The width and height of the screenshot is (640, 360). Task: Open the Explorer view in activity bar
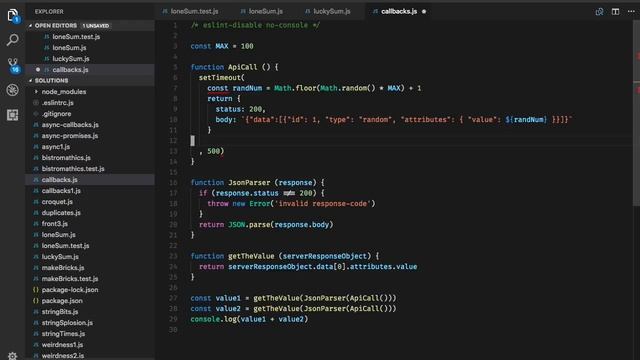pos(13,16)
